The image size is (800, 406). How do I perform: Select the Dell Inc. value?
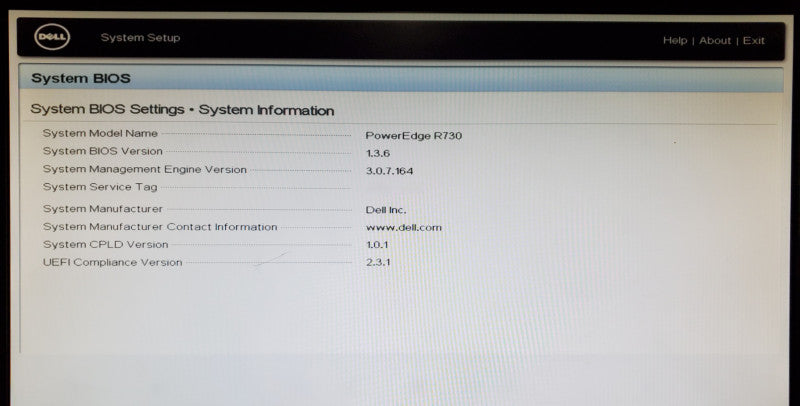(386, 210)
